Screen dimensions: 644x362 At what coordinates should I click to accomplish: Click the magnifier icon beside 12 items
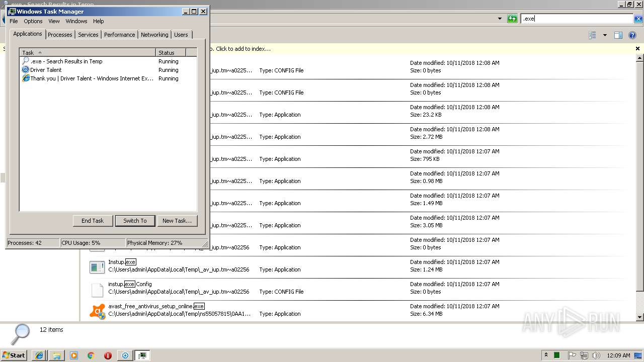(21, 333)
